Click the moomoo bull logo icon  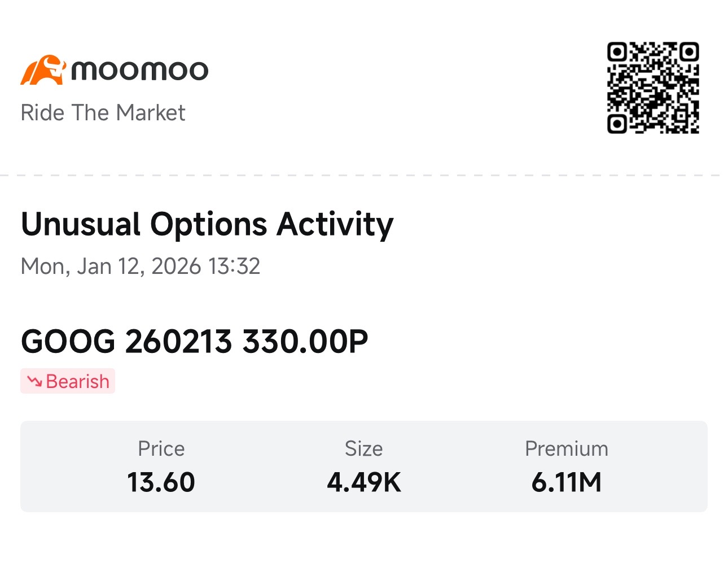pos(43,70)
